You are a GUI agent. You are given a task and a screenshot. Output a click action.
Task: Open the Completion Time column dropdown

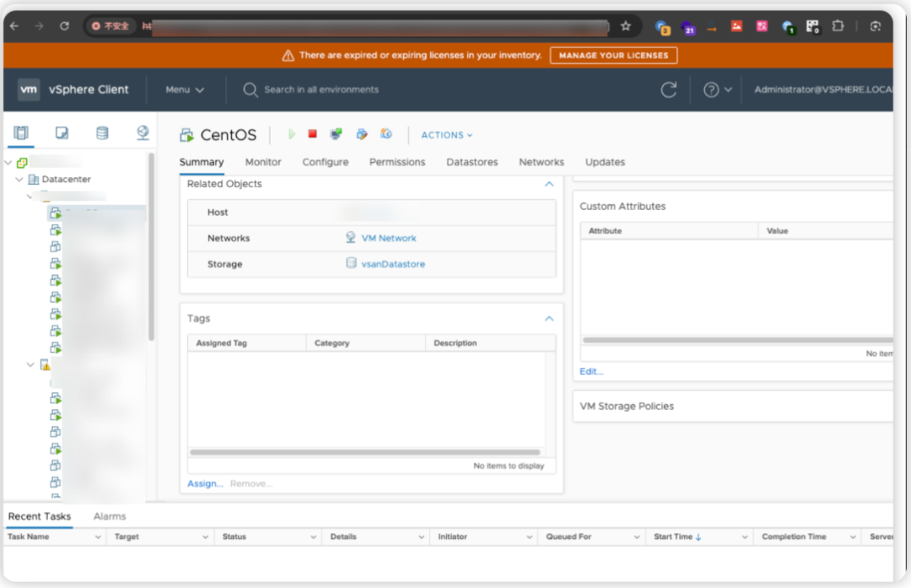point(853,537)
